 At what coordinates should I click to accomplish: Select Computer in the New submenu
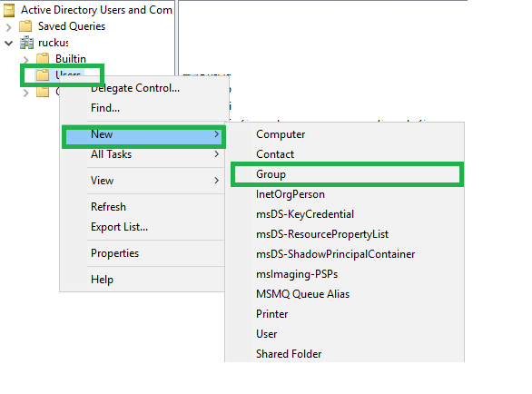point(281,134)
